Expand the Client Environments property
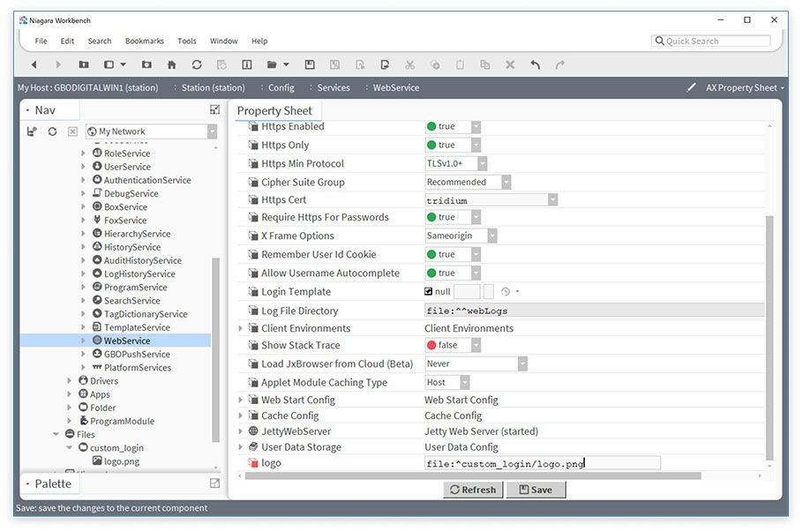The width and height of the screenshot is (802, 532). [x=240, y=328]
